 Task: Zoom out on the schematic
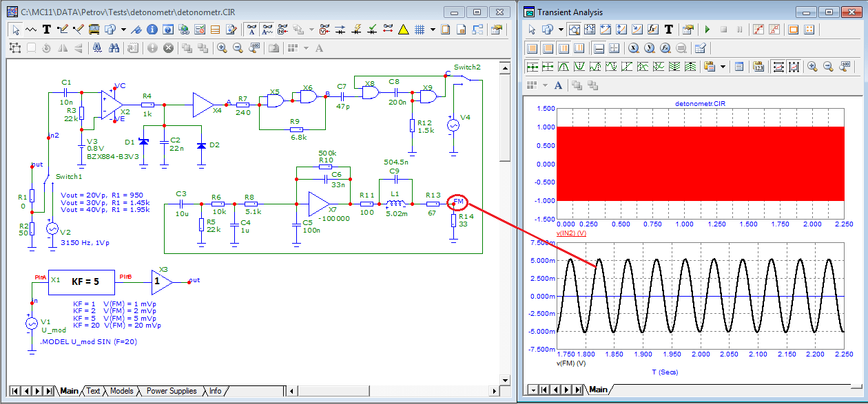click(x=238, y=47)
